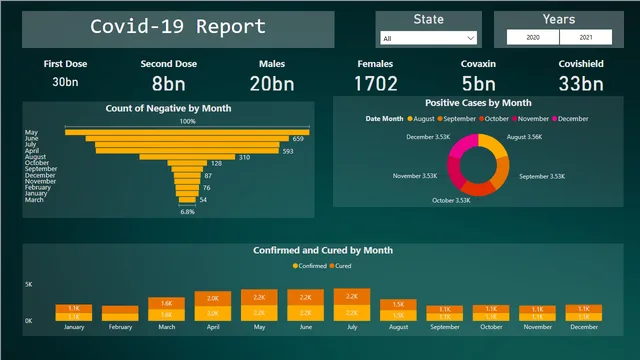The width and height of the screenshot is (640, 360).
Task: Click the December stacked column
Action: (584, 313)
